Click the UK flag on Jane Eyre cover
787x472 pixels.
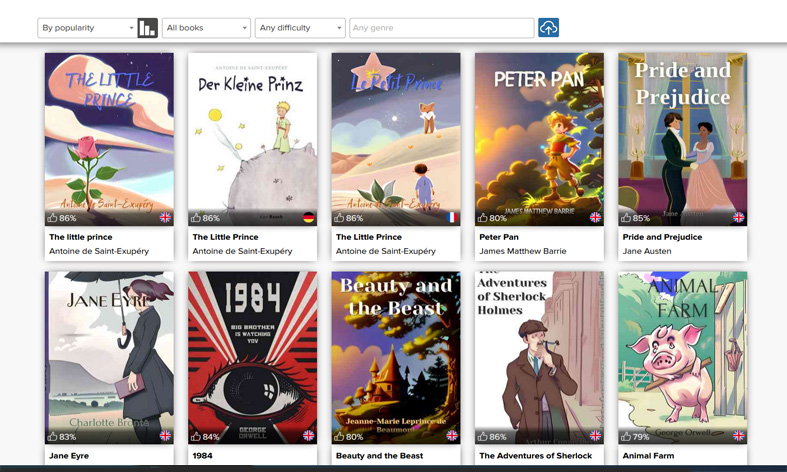pos(165,435)
